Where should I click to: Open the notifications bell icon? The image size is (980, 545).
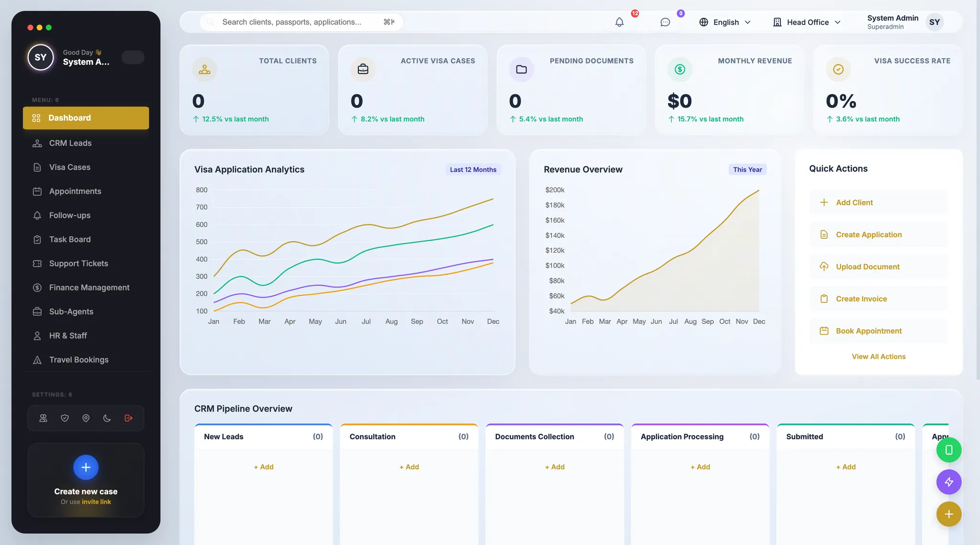pyautogui.click(x=619, y=22)
